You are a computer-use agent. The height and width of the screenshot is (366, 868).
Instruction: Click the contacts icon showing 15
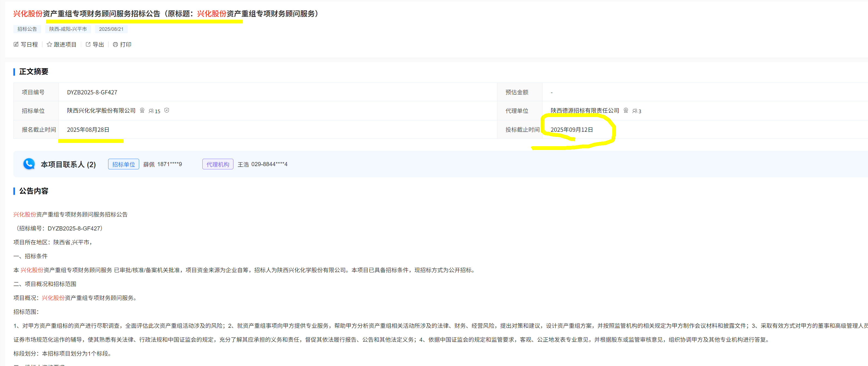pos(151,111)
